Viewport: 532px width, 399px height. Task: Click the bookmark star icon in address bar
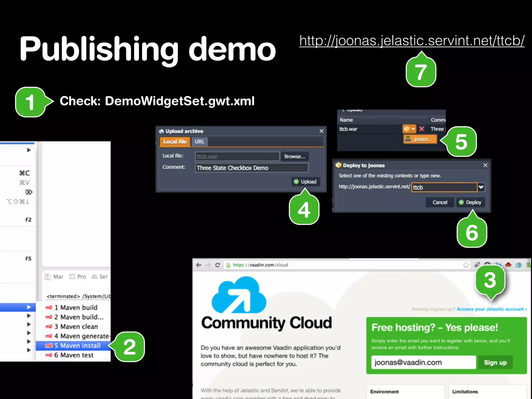pos(465,265)
